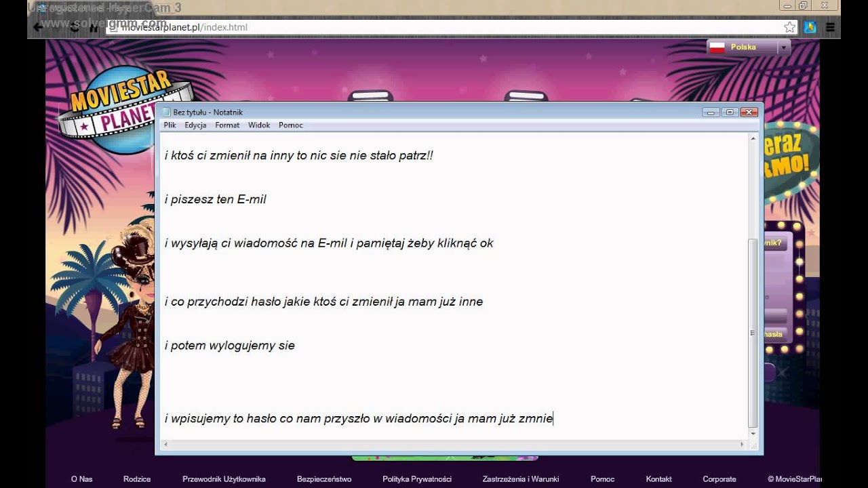
Task: Open the Pomoc footer link on website
Action: click(602, 479)
